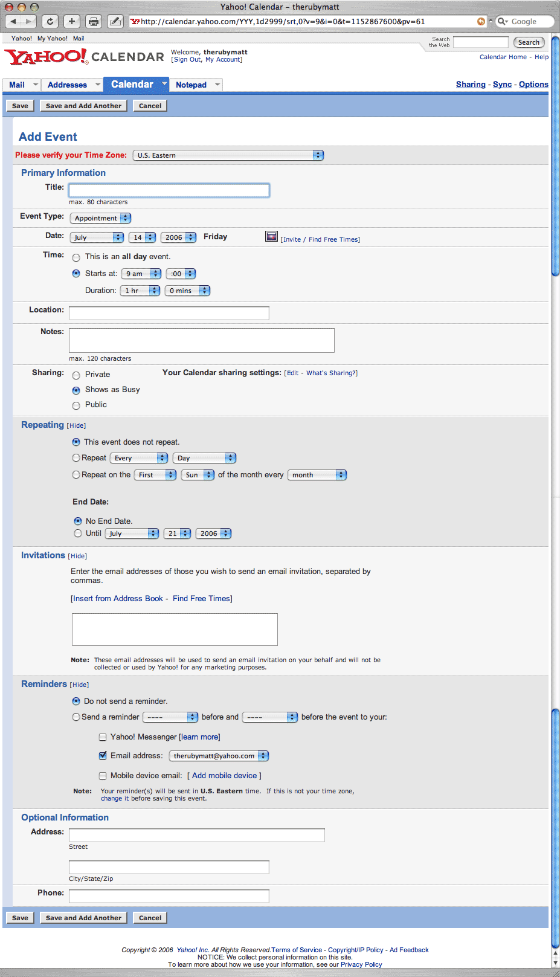Screen dimensions: 560x977
Task: Open the Sync link
Action: click(x=502, y=85)
